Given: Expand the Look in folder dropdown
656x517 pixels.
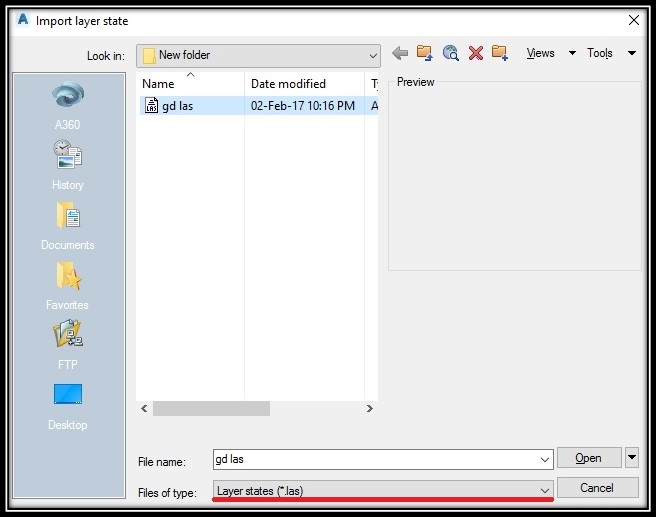Looking at the screenshot, I should pyautogui.click(x=373, y=56).
